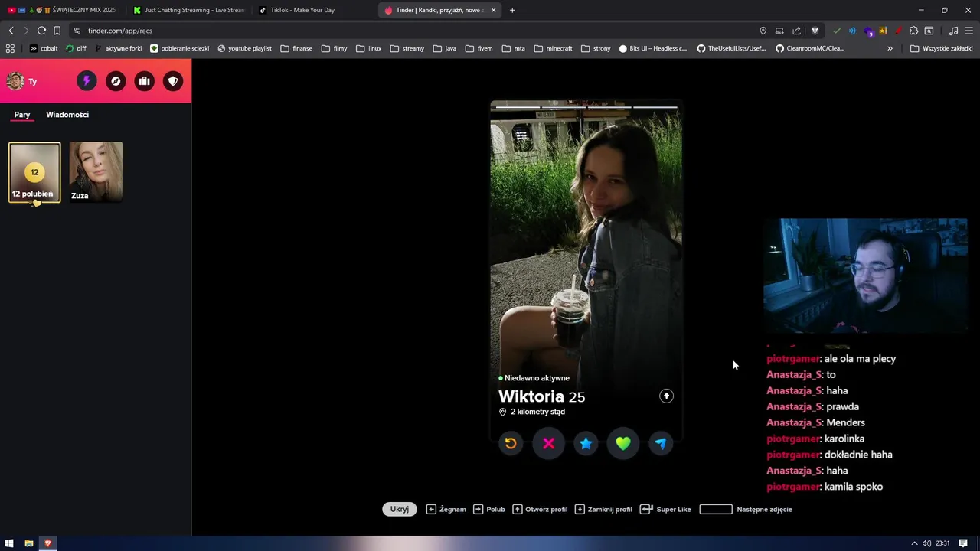Expand the filmy bookmark folder
This screenshot has height=551, width=980.
334,48
